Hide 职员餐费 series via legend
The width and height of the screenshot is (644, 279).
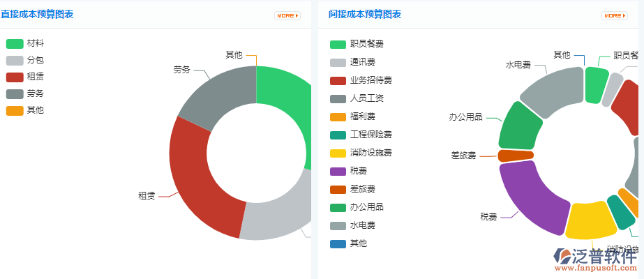pyautogui.click(x=357, y=44)
